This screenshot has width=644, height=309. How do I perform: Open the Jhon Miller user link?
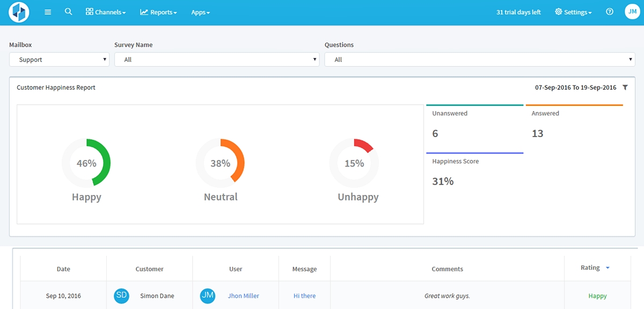[244, 296]
